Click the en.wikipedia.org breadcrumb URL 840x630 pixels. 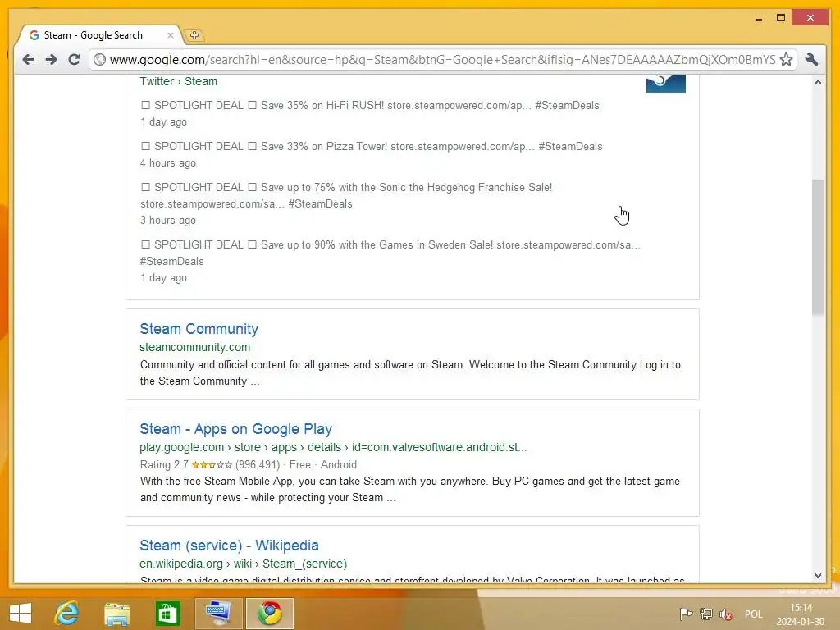tap(243, 564)
